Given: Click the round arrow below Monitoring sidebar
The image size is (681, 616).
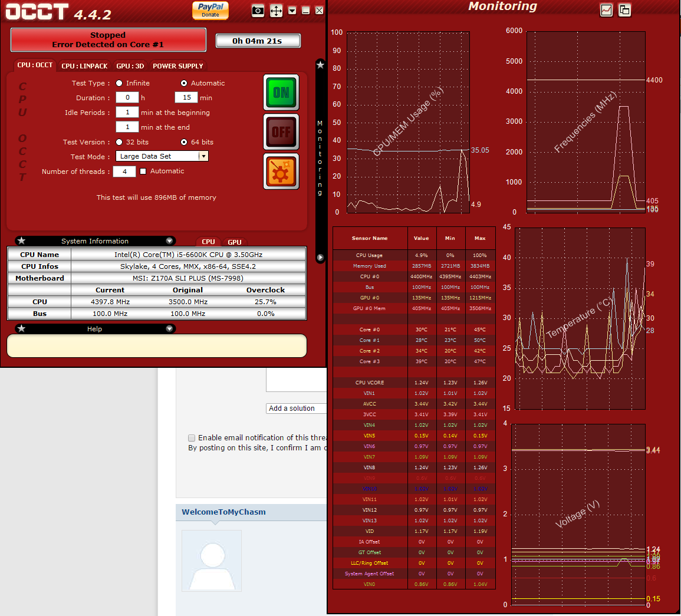Looking at the screenshot, I should (x=320, y=258).
